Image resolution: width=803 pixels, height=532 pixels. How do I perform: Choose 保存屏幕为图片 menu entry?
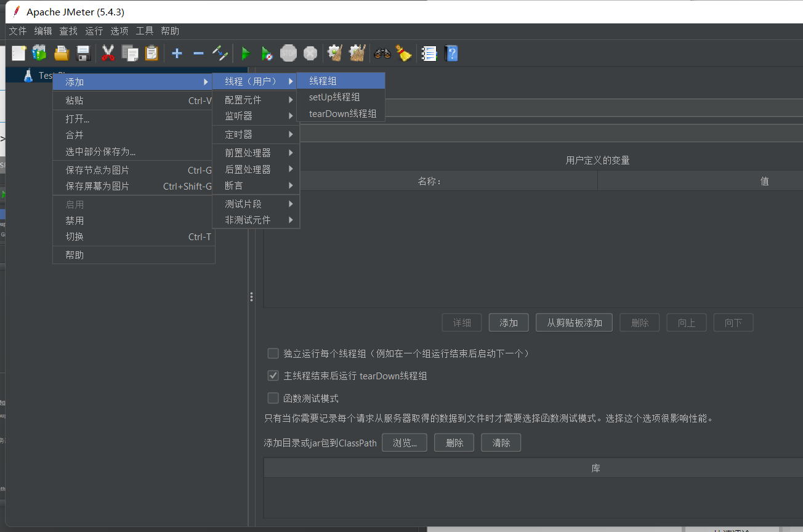(x=134, y=186)
